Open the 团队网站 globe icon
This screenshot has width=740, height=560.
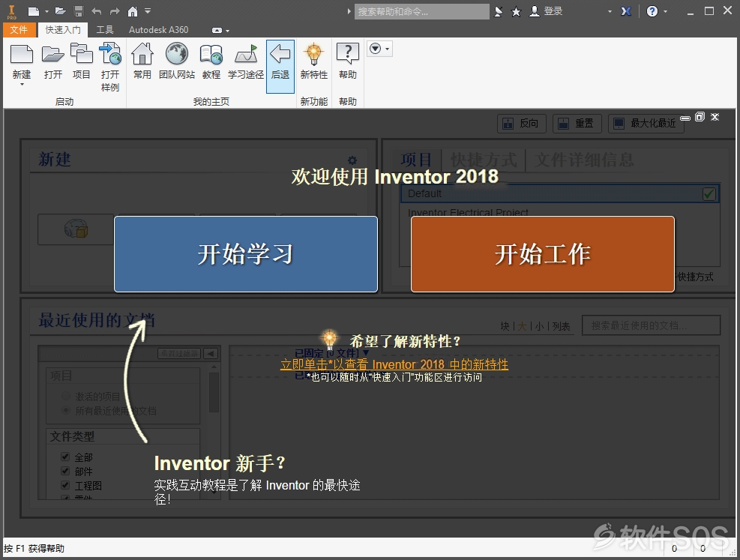click(x=177, y=54)
